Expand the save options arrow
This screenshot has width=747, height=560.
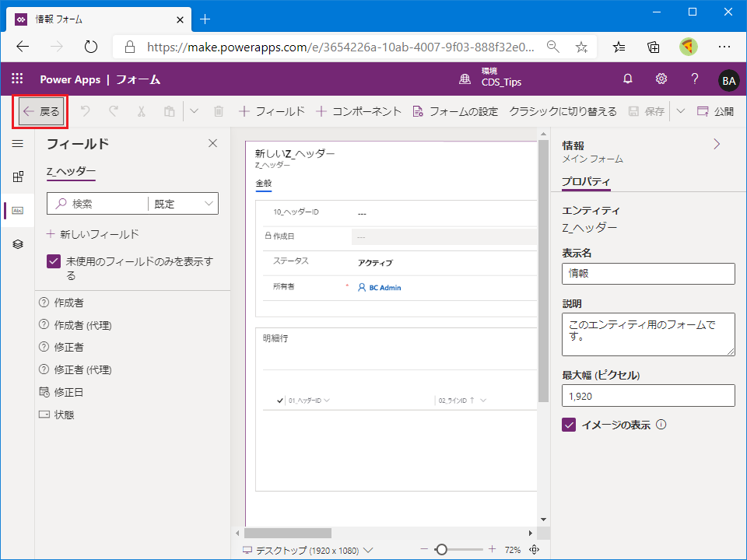pos(681,111)
